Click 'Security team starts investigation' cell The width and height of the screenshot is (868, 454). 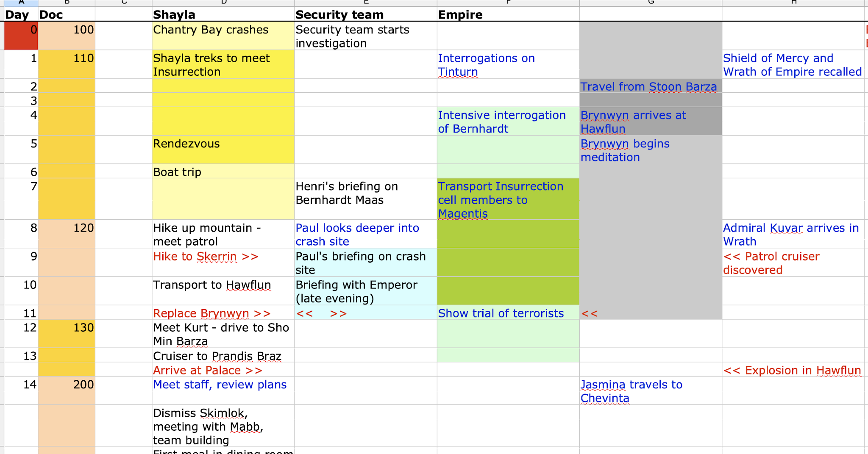click(x=366, y=36)
